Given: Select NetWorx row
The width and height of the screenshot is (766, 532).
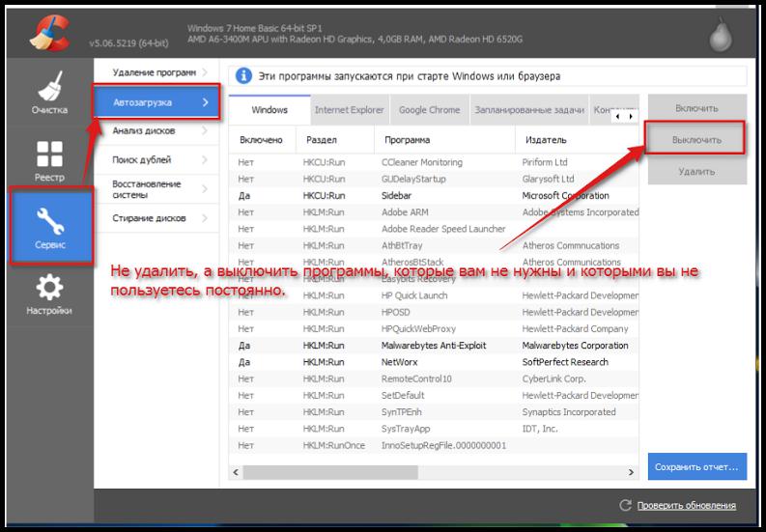Looking at the screenshot, I should tap(434, 362).
